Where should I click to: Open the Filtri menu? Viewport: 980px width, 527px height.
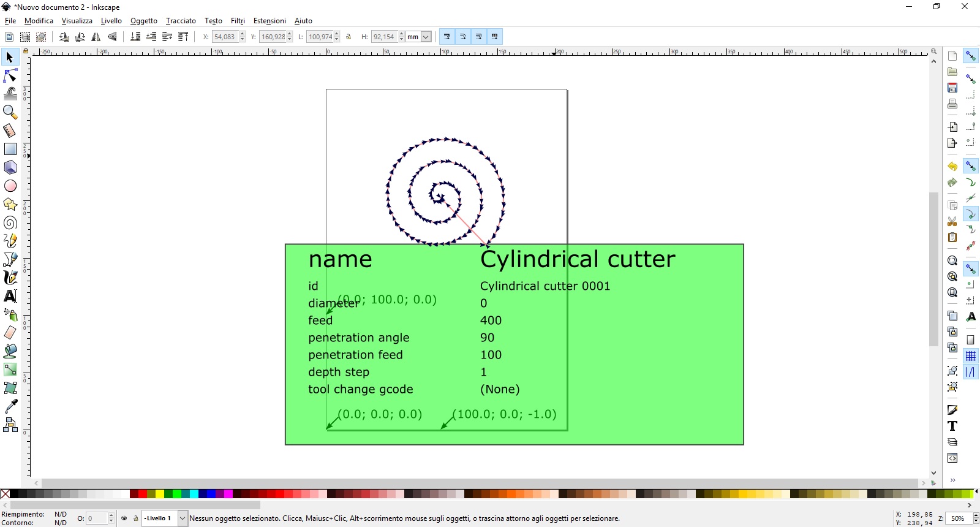pos(238,21)
